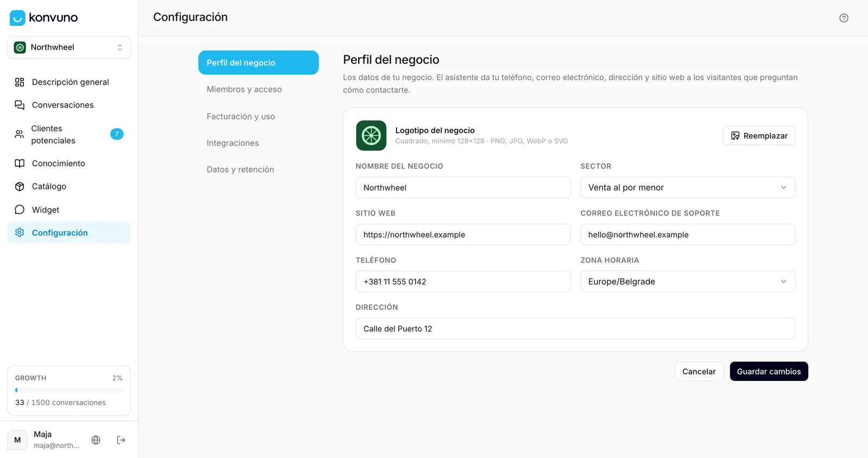The width and height of the screenshot is (868, 458).
Task: Click the '33 / 1500 conversaciones' usage text
Action: point(60,403)
